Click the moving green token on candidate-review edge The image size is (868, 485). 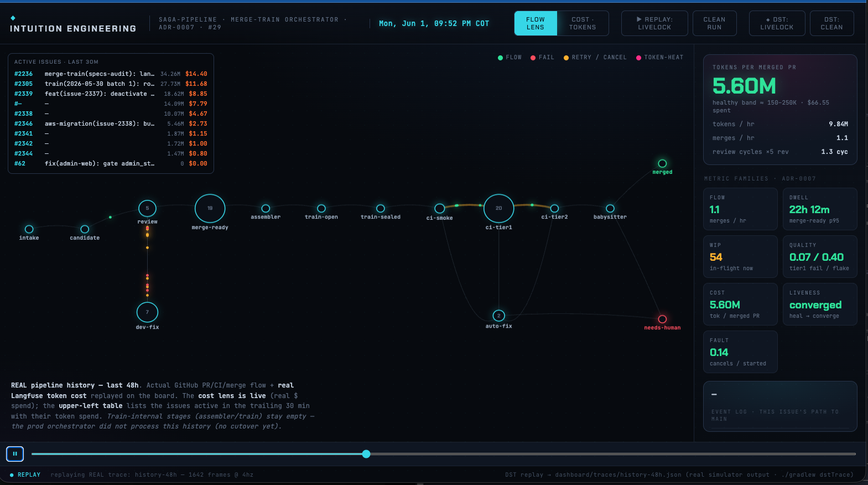(110, 217)
